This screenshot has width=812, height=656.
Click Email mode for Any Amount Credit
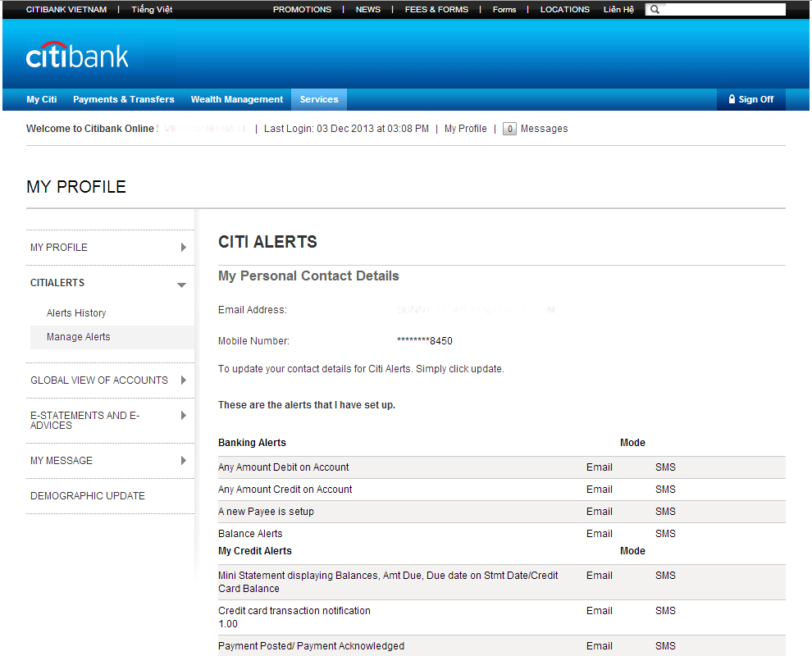600,490
